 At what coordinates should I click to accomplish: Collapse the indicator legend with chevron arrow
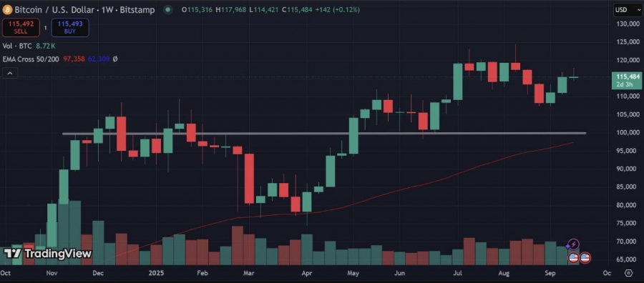[10, 74]
